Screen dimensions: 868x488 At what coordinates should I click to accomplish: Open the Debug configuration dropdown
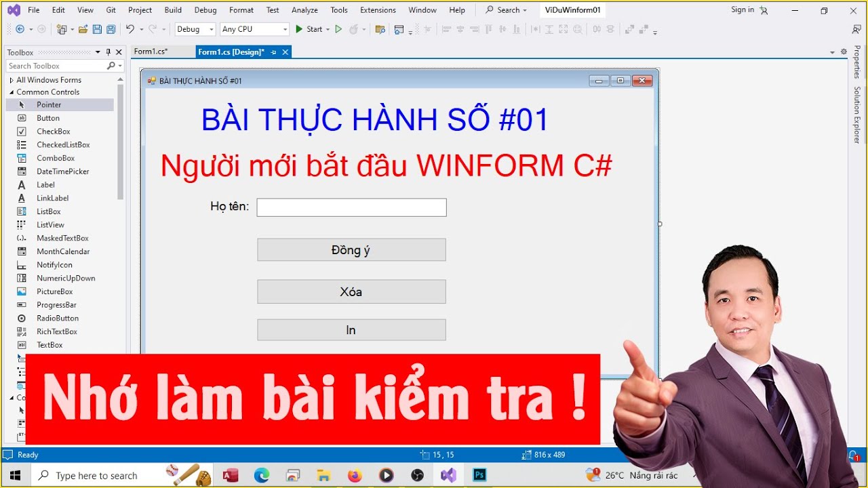[x=195, y=29]
